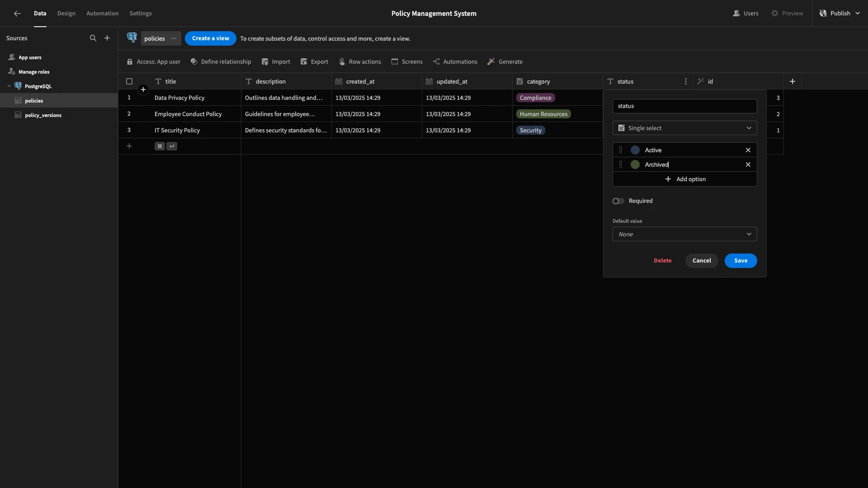Viewport: 868px width, 488px height.
Task: Collapse the PostgreSQL source tree
Action: pyautogui.click(x=9, y=86)
